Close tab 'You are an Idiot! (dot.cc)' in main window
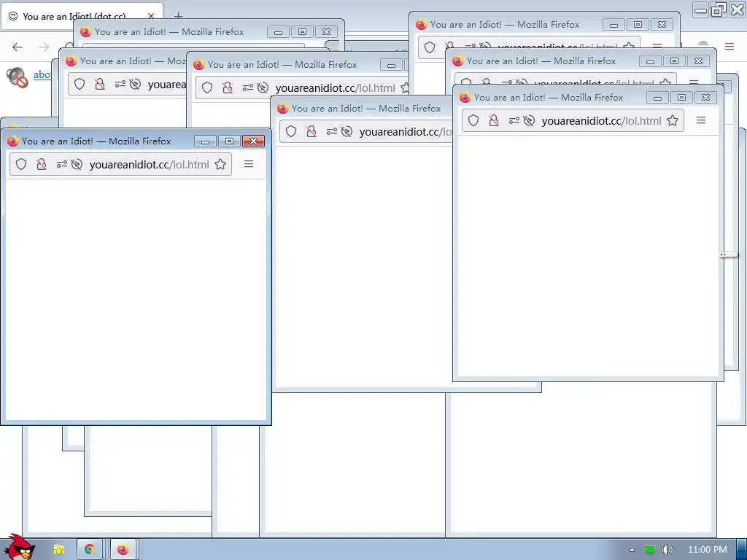The width and height of the screenshot is (747, 560). click(x=151, y=16)
